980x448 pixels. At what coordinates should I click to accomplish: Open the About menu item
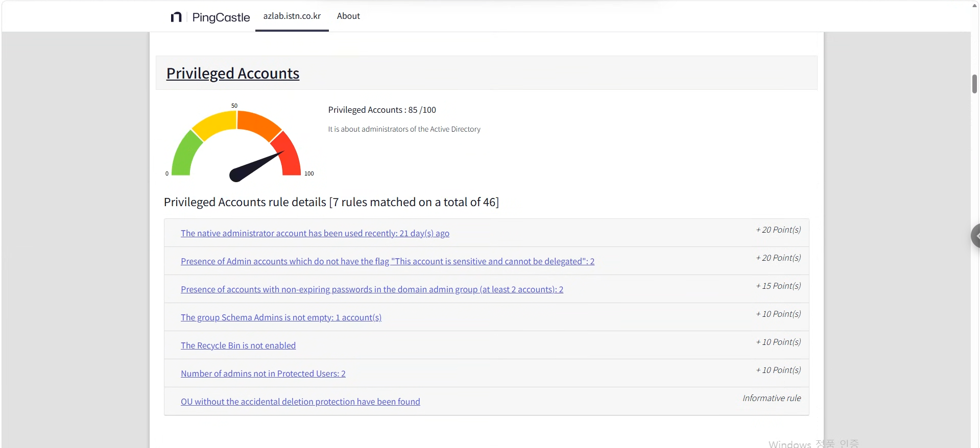pyautogui.click(x=348, y=16)
